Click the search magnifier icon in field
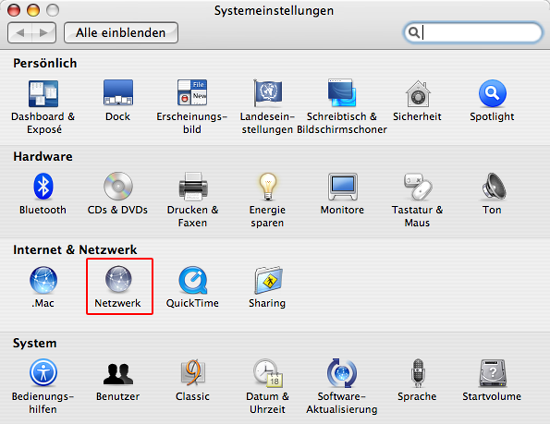The height and width of the screenshot is (424, 550). coord(414,32)
